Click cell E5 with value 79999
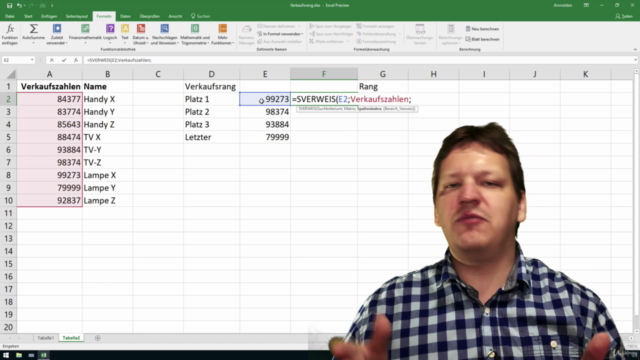 pos(265,137)
